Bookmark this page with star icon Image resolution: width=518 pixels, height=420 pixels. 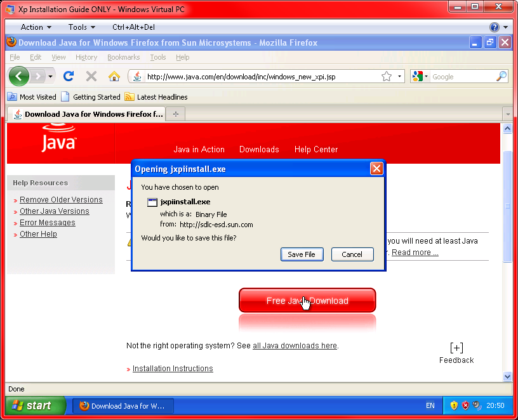pyautogui.click(x=387, y=77)
